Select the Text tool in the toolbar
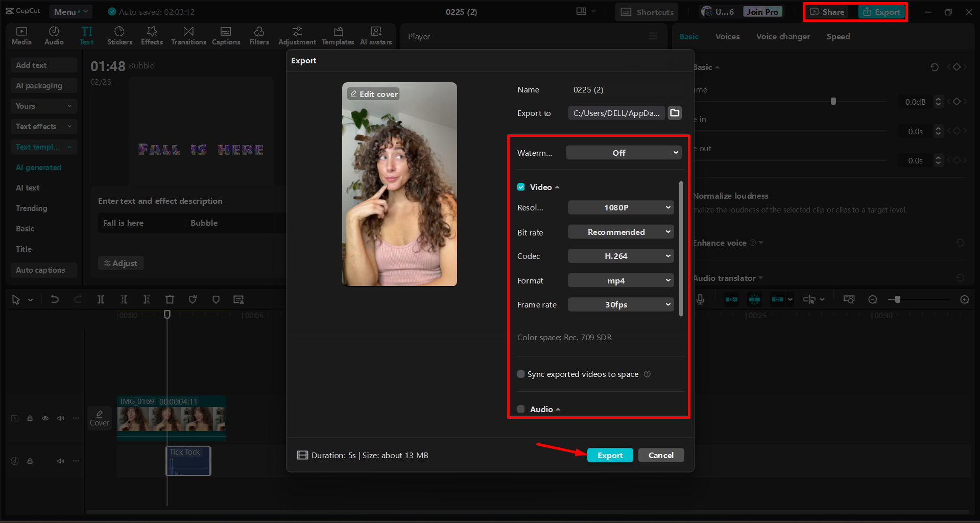Viewport: 980px width, 523px height. 86,35
